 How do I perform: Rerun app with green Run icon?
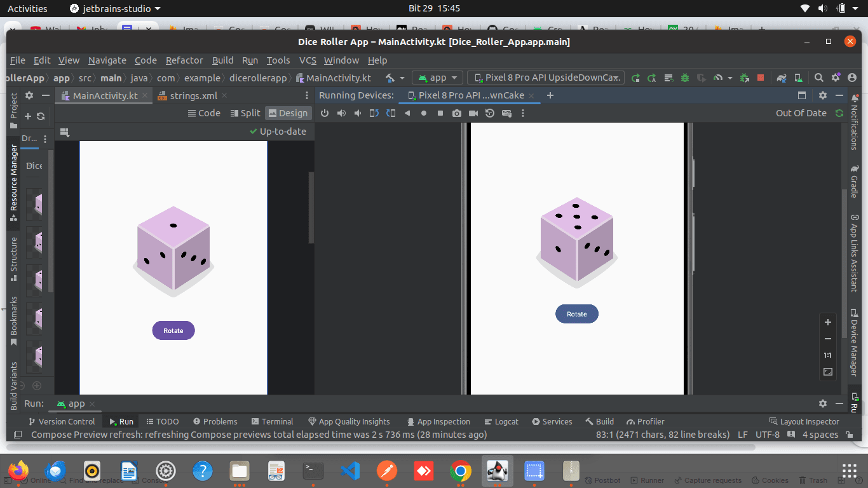(635, 78)
